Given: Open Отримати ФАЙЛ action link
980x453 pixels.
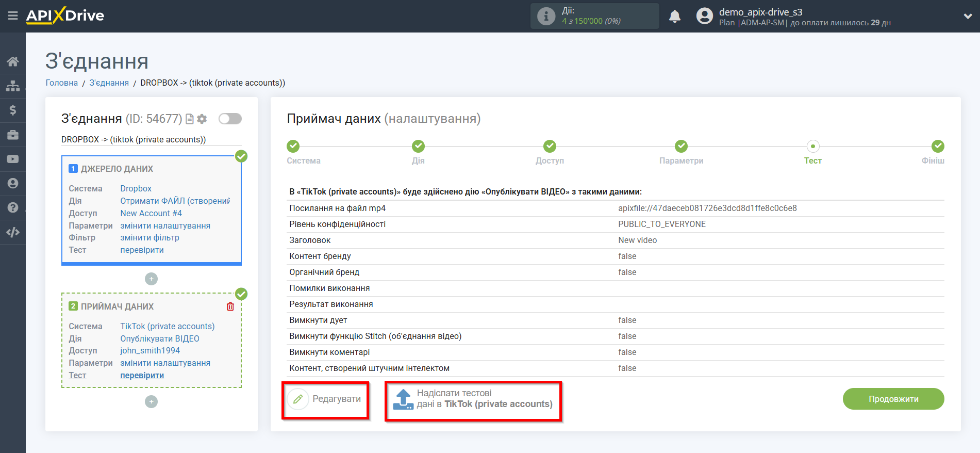Looking at the screenshot, I should pyautogui.click(x=175, y=201).
